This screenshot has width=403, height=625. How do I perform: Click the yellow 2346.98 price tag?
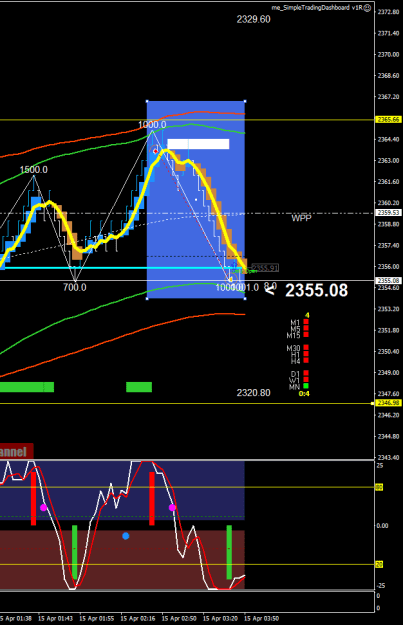click(x=389, y=403)
